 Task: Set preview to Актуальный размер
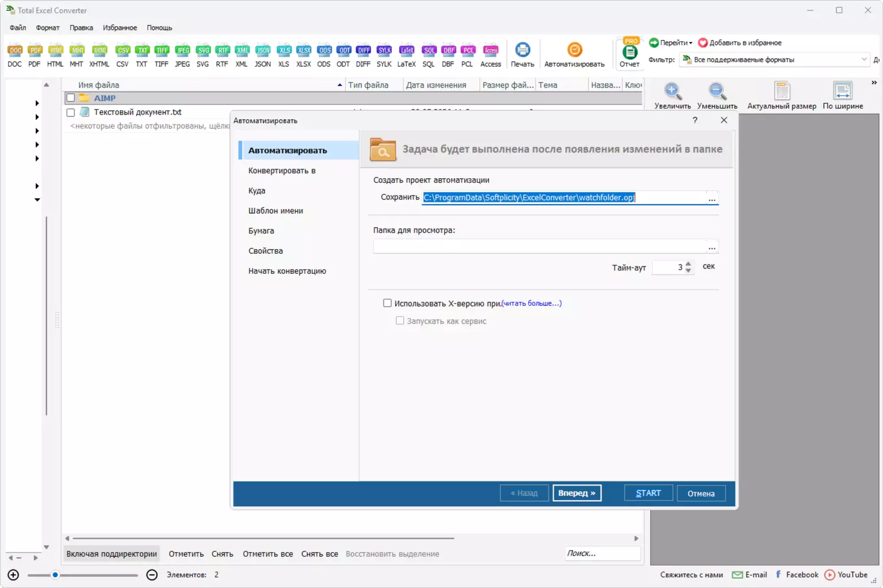(x=782, y=96)
